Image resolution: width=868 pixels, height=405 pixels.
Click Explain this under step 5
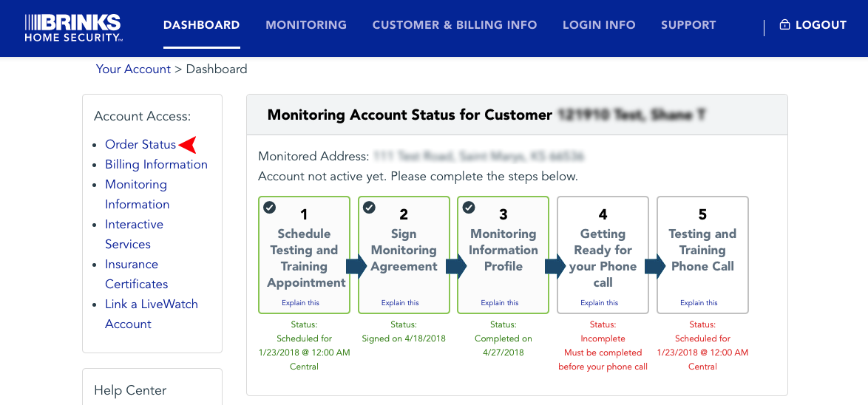(699, 303)
